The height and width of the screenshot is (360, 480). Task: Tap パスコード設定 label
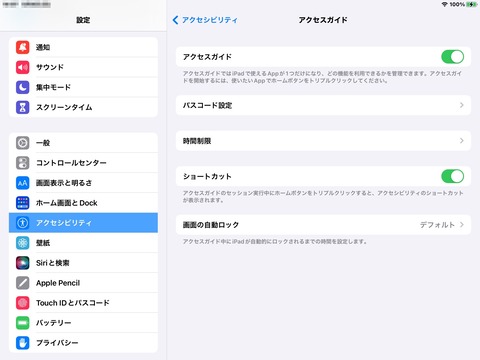point(207,105)
